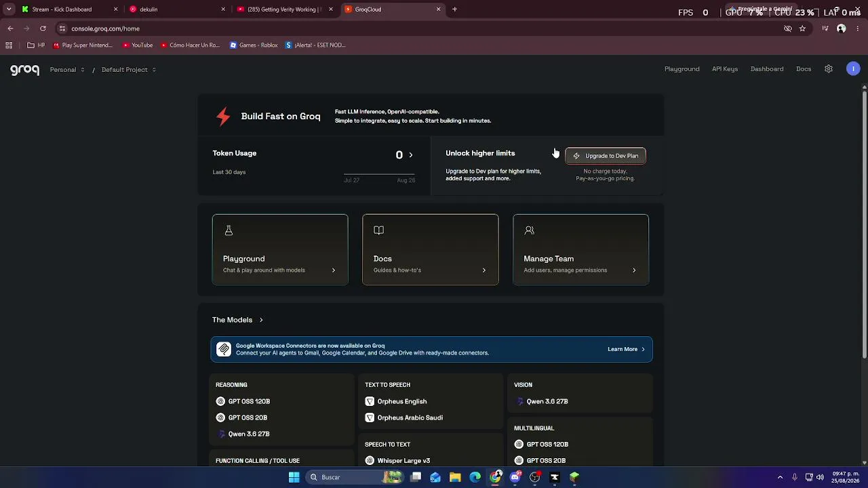The image size is (868, 488).
Task: Close the GroqCloud tab
Action: (438, 9)
